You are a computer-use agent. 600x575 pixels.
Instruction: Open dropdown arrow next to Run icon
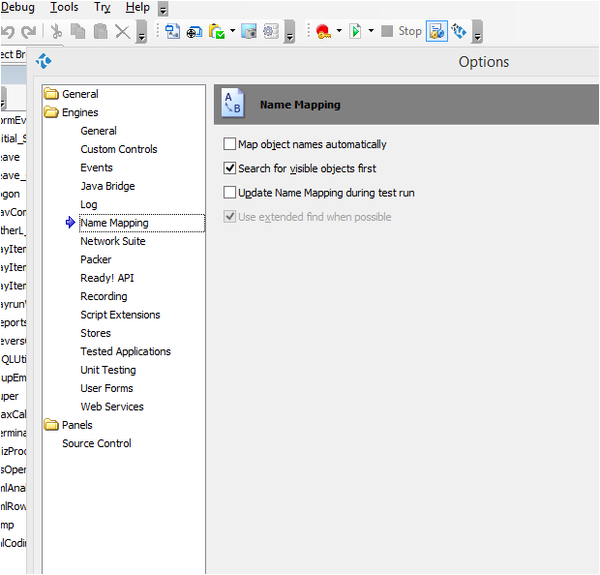tap(371, 31)
